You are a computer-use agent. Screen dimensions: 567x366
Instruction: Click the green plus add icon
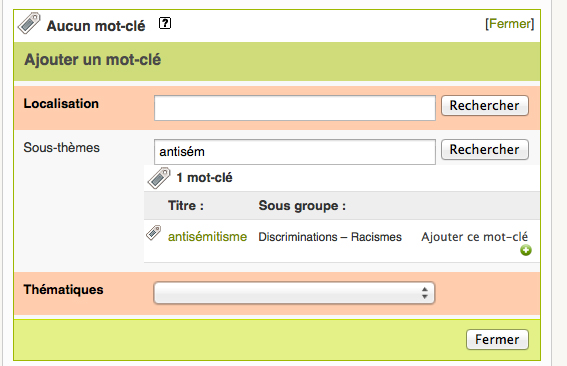526,250
